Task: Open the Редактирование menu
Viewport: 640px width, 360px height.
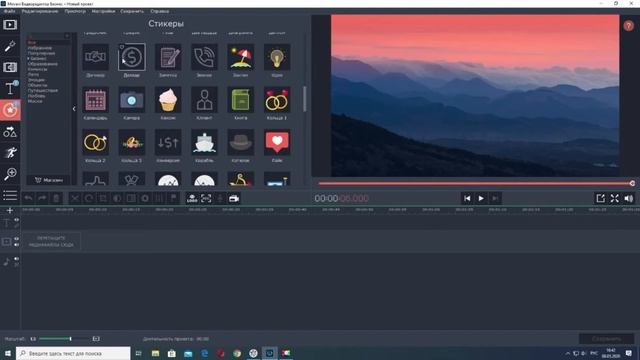Action: [40, 11]
